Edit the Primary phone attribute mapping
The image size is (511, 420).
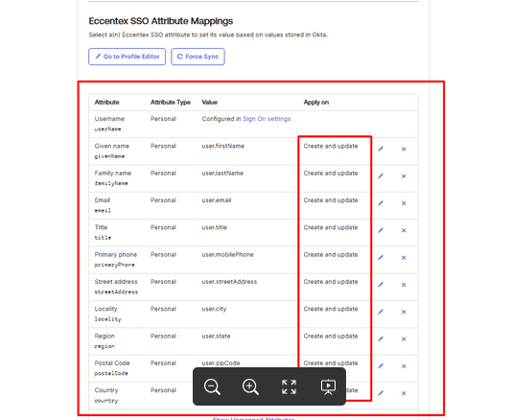tap(381, 257)
